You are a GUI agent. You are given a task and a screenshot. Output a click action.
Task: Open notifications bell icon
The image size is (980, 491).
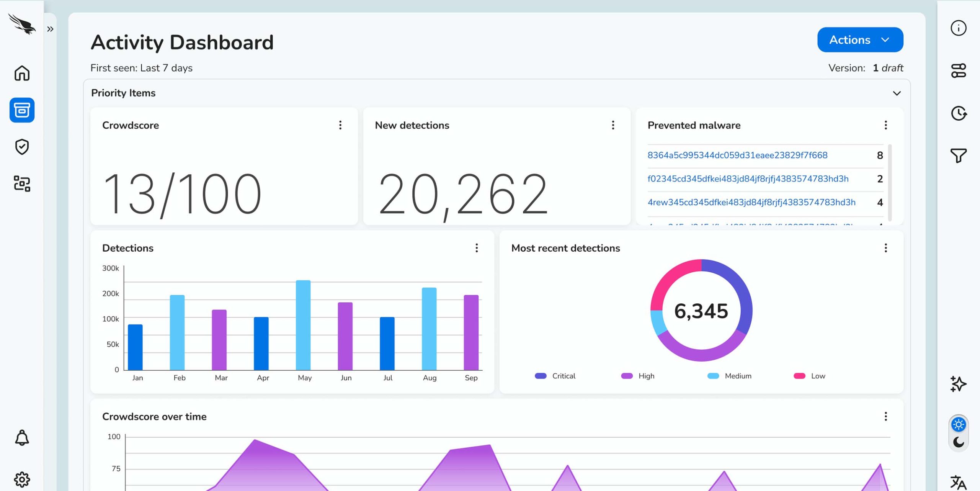tap(22, 437)
